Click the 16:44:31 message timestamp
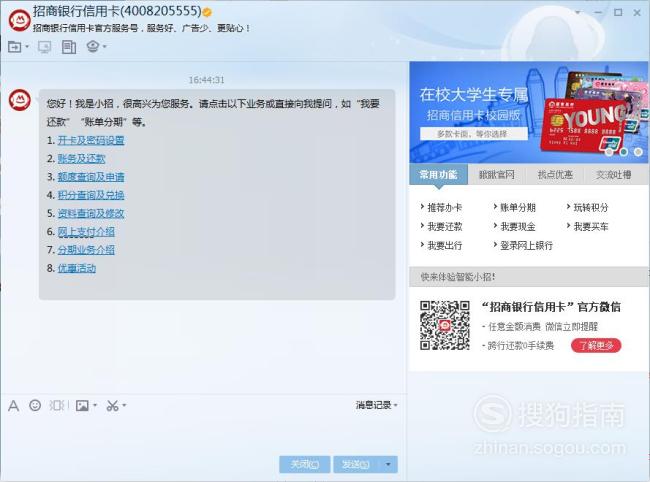This screenshot has width=650, height=482. 206,80
